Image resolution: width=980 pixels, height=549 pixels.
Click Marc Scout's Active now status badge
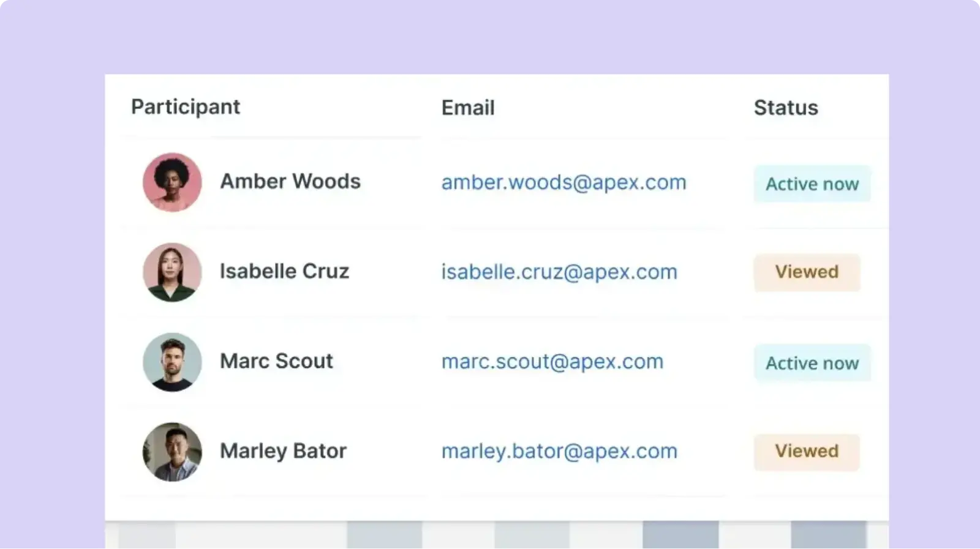coord(812,363)
